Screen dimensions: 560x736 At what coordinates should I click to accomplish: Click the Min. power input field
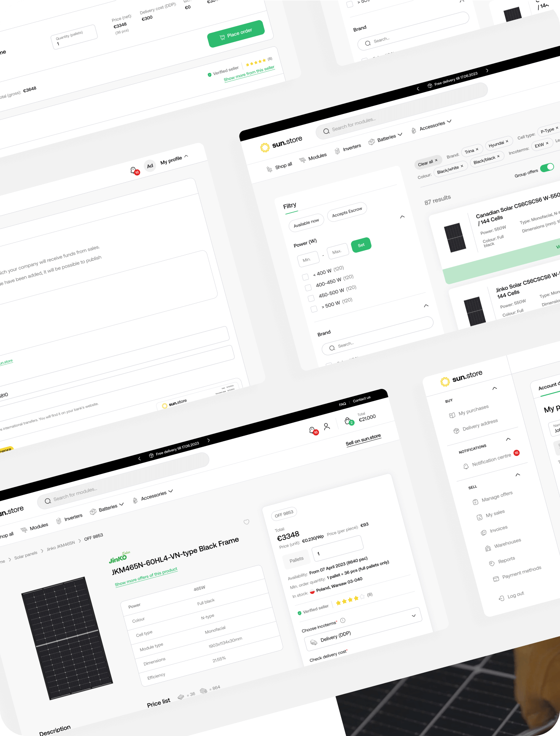(307, 260)
